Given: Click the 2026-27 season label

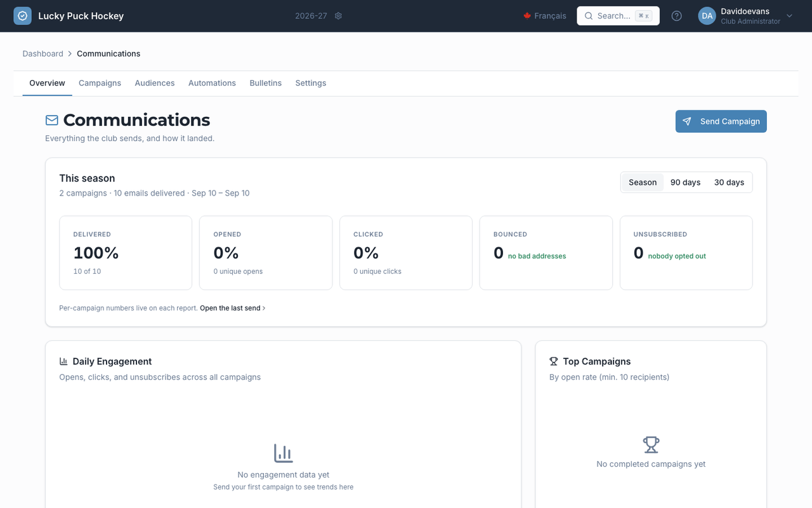Looking at the screenshot, I should coord(311,16).
